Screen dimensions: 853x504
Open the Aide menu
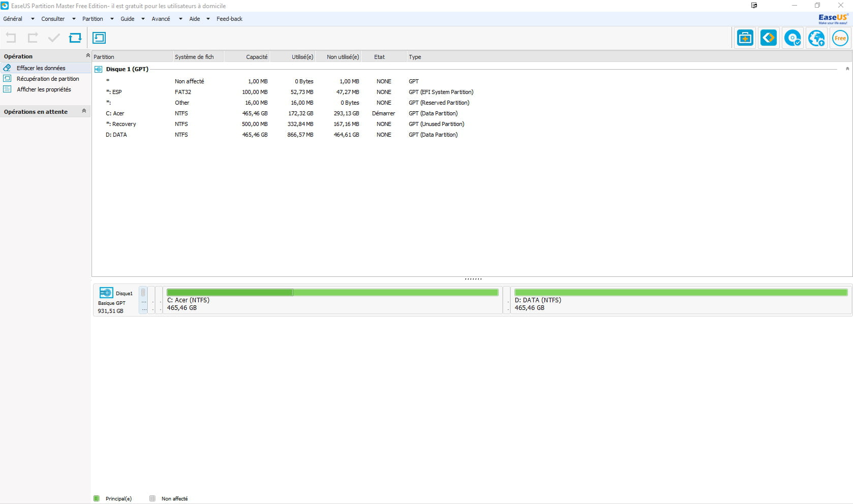[x=195, y=19]
